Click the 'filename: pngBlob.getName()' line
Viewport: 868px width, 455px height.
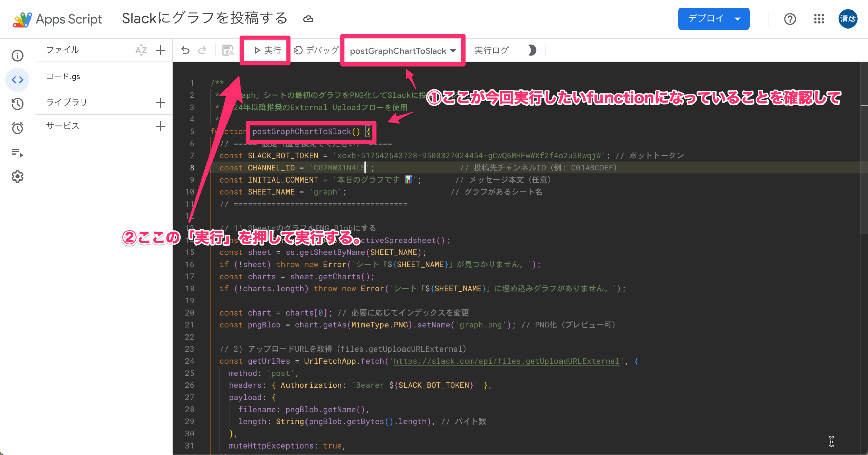point(303,410)
